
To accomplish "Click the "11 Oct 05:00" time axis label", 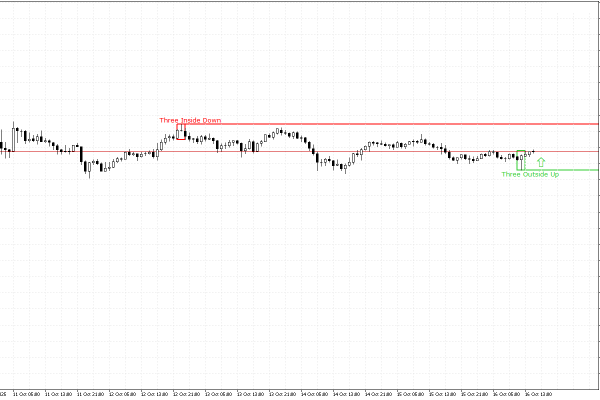I will click(x=28, y=393).
